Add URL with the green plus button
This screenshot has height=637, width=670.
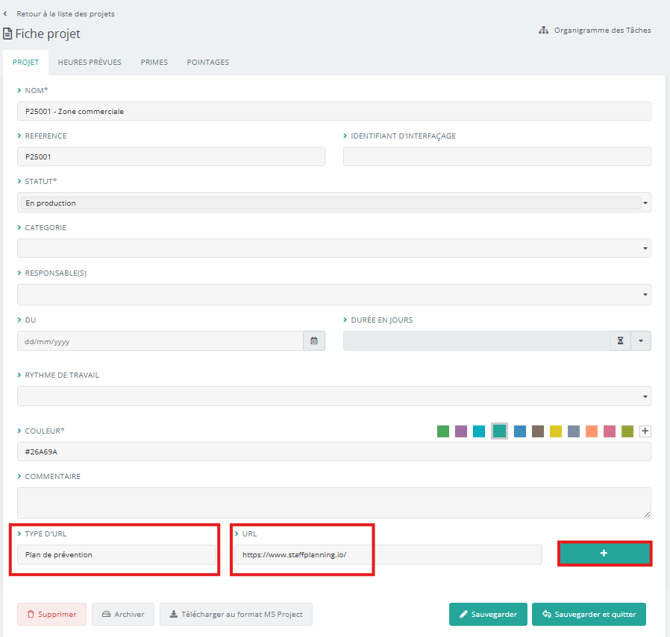pos(604,553)
